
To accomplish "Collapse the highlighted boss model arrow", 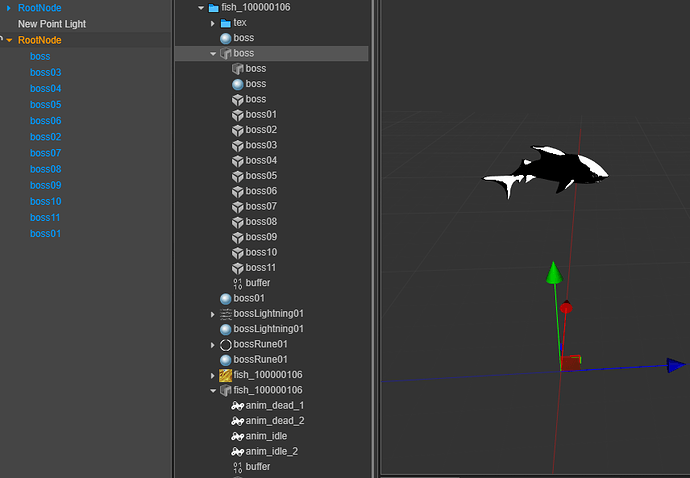I will click(213, 54).
